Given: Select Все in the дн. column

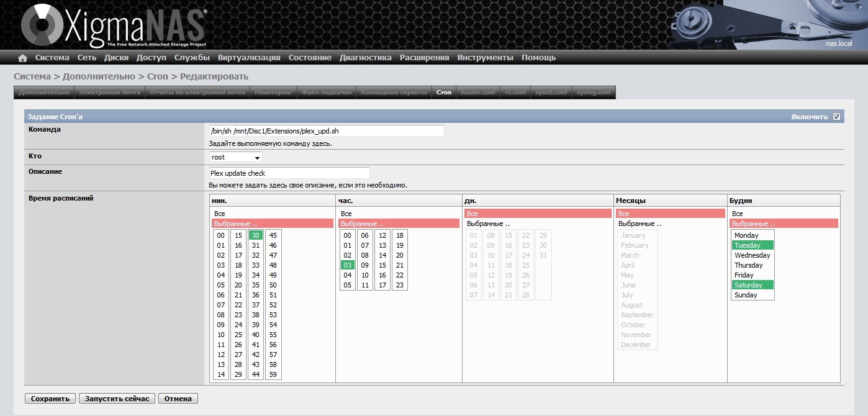Looking at the screenshot, I should point(538,214).
